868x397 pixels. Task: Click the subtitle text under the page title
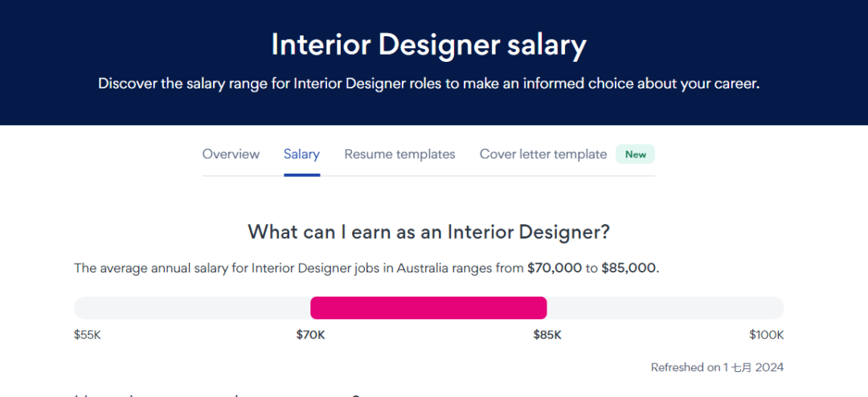[x=428, y=84]
